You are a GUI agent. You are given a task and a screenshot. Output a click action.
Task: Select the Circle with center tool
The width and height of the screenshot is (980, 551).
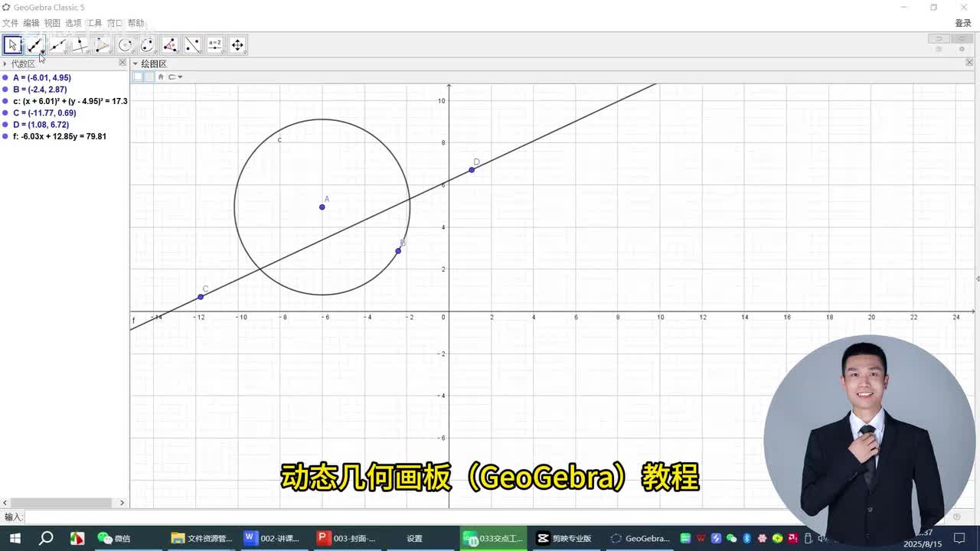[125, 45]
